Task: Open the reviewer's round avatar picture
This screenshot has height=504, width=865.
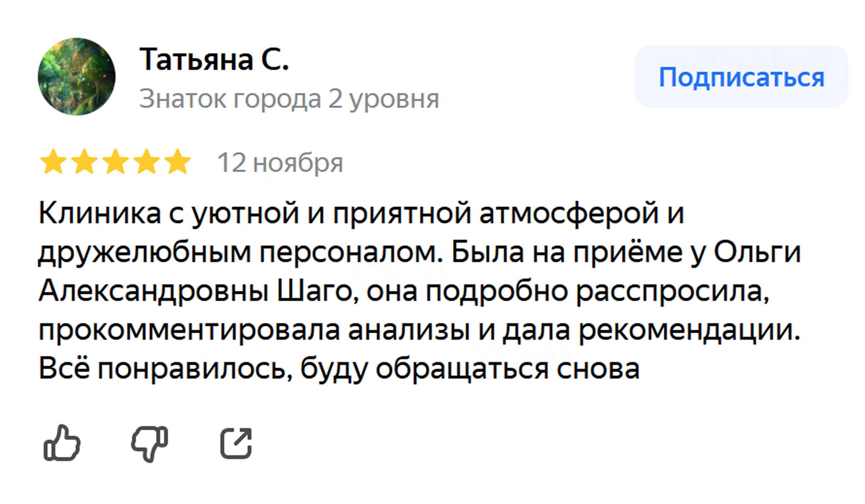Action: click(x=77, y=77)
